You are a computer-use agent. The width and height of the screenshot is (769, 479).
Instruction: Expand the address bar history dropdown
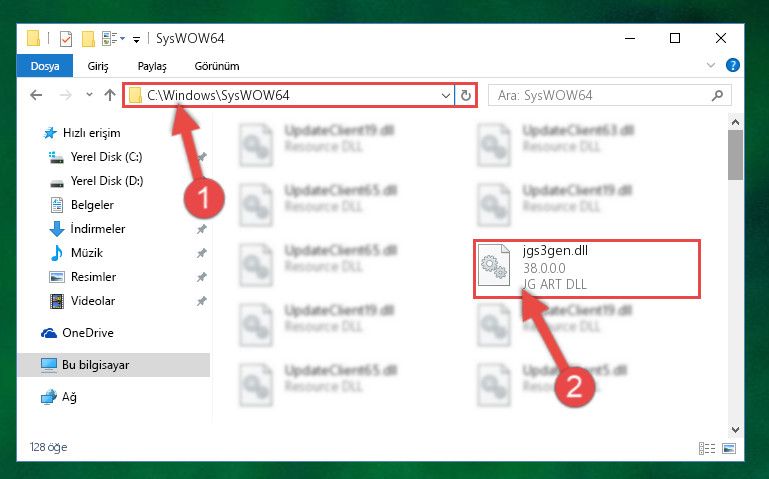pos(445,95)
